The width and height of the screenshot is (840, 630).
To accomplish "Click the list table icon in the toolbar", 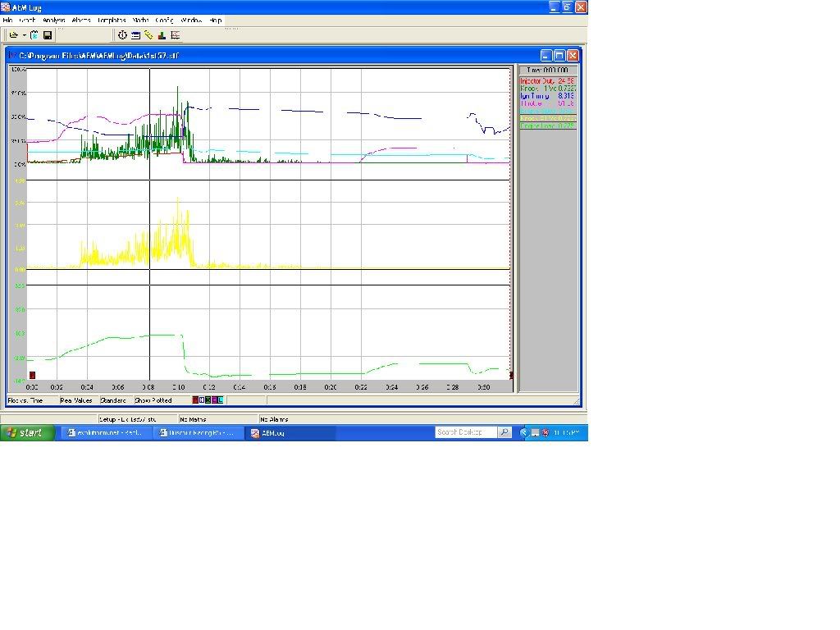I will pyautogui.click(x=136, y=35).
